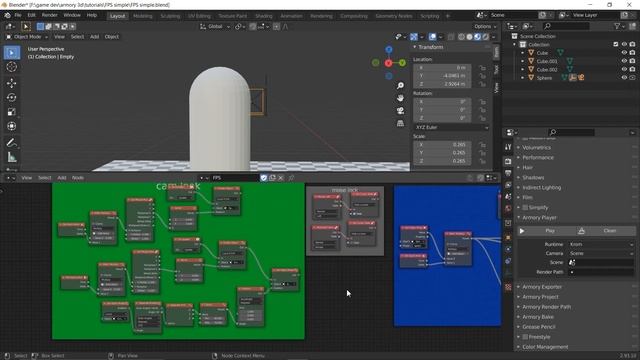Switch to the Layout workspace tab

[x=118, y=16]
